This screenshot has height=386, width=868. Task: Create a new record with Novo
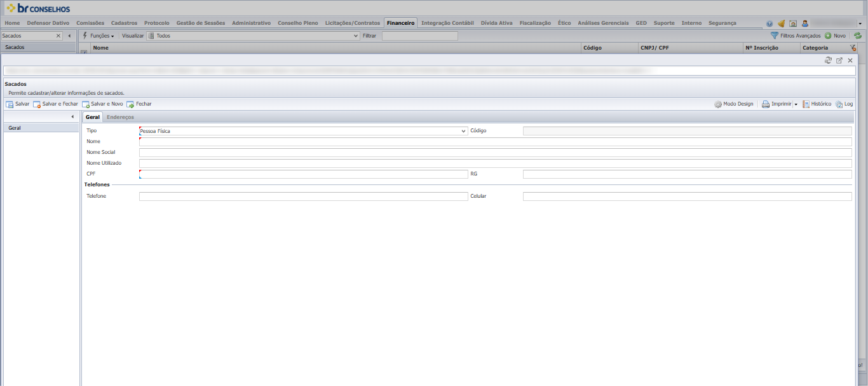tap(835, 36)
